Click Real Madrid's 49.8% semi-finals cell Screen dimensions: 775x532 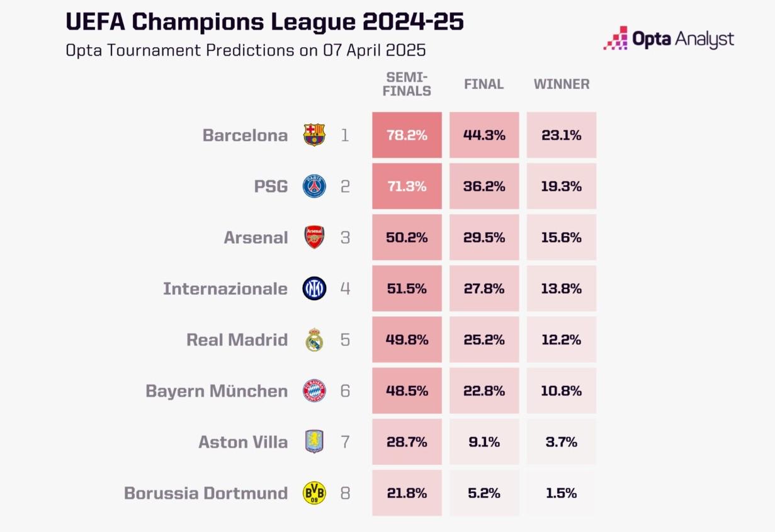coord(407,340)
